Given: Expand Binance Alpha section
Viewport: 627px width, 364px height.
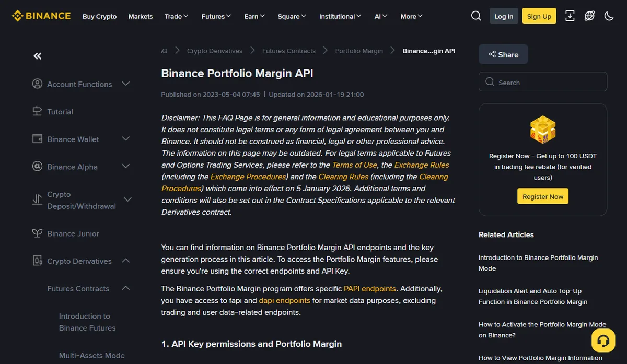Looking at the screenshot, I should 125,166.
